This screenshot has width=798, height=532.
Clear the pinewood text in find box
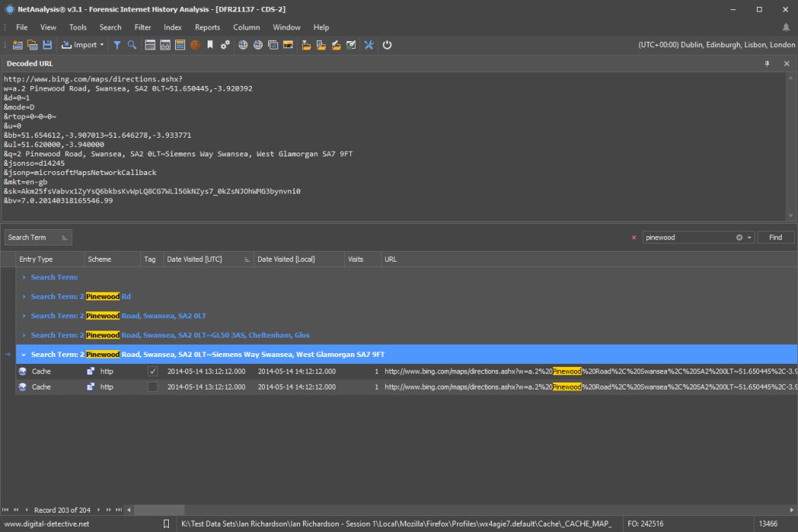tap(739, 238)
